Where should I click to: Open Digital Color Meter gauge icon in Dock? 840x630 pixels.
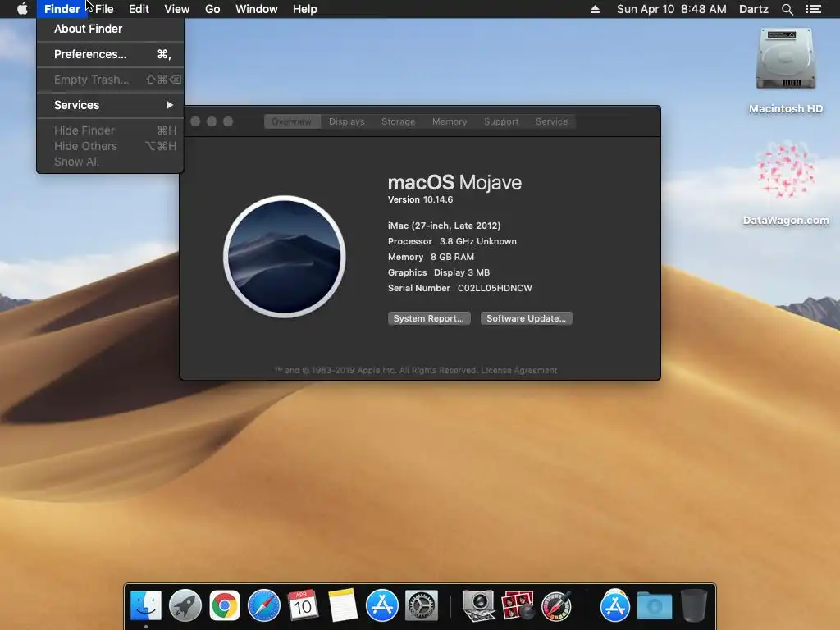point(557,606)
